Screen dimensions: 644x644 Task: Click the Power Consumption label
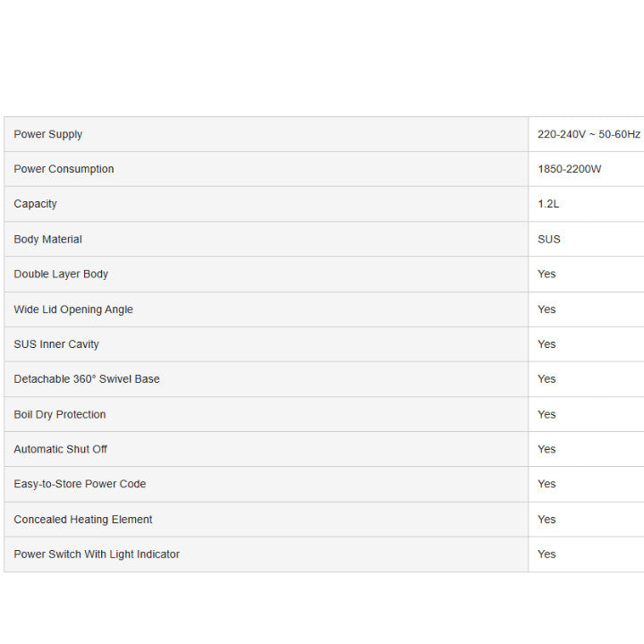(64, 169)
